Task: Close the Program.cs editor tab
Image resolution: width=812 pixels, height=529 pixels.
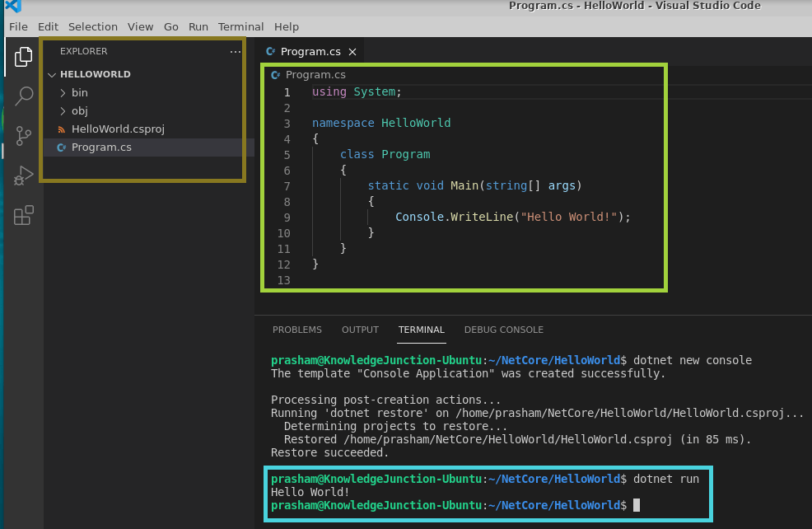Action: click(352, 51)
